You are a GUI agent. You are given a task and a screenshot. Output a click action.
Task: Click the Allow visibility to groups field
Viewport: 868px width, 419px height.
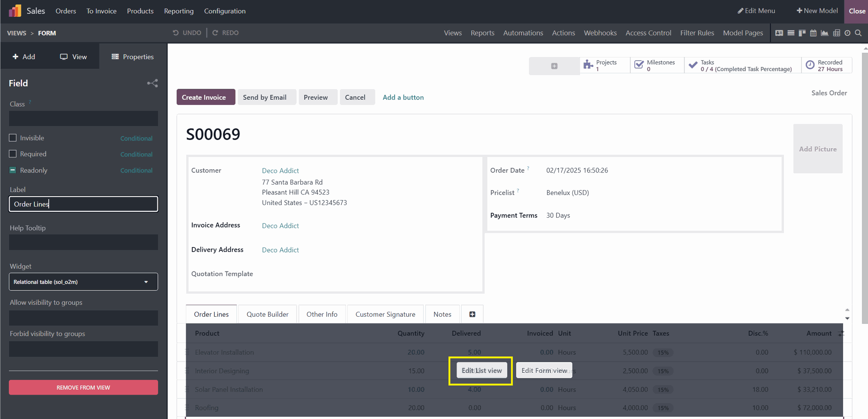tap(83, 318)
